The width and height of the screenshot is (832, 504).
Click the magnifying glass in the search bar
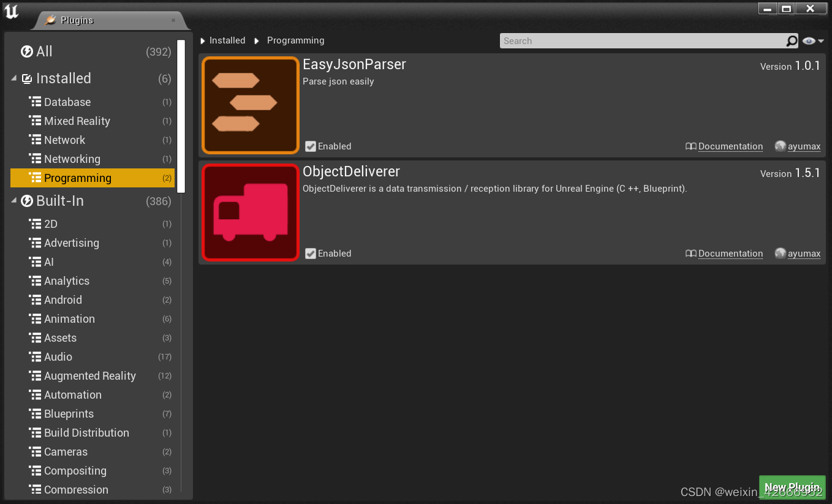point(792,40)
